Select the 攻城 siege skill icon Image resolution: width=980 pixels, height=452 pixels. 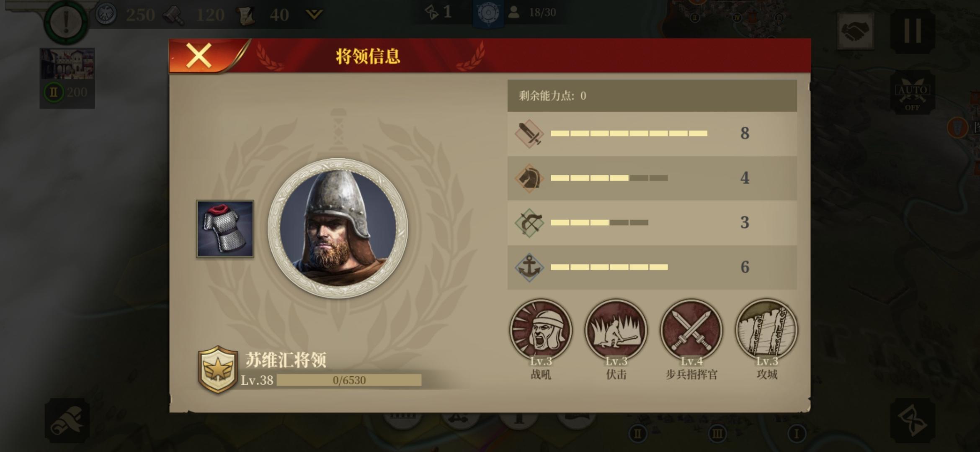point(767,331)
